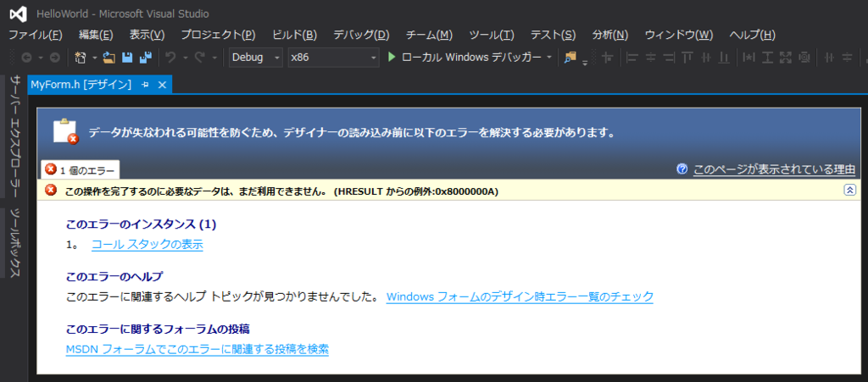Click the Save All multi-disk icon
This screenshot has width=868, height=382.
pyautogui.click(x=145, y=57)
